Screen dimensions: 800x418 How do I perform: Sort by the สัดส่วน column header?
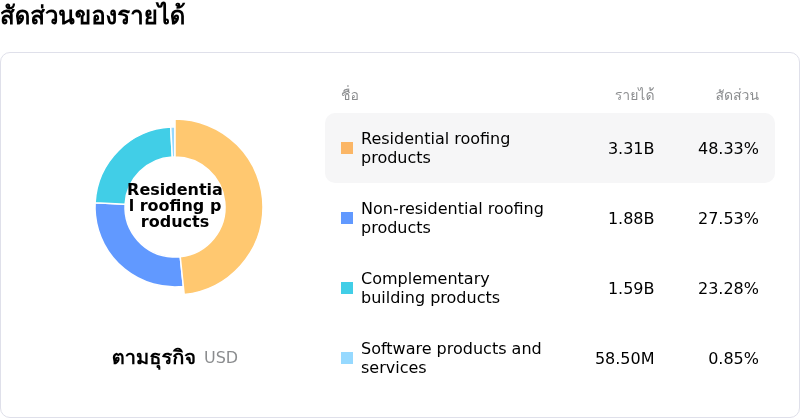point(737,95)
